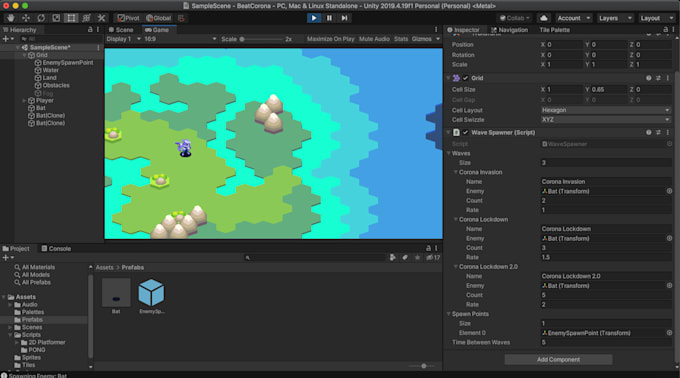This screenshot has height=378, width=680.
Task: Click the Time Between Waves field
Action: click(605, 342)
